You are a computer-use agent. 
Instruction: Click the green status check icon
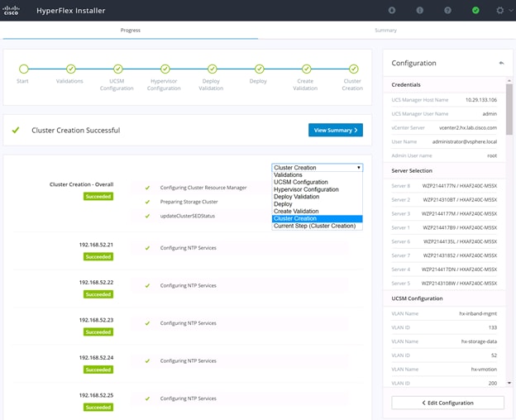click(475, 10)
